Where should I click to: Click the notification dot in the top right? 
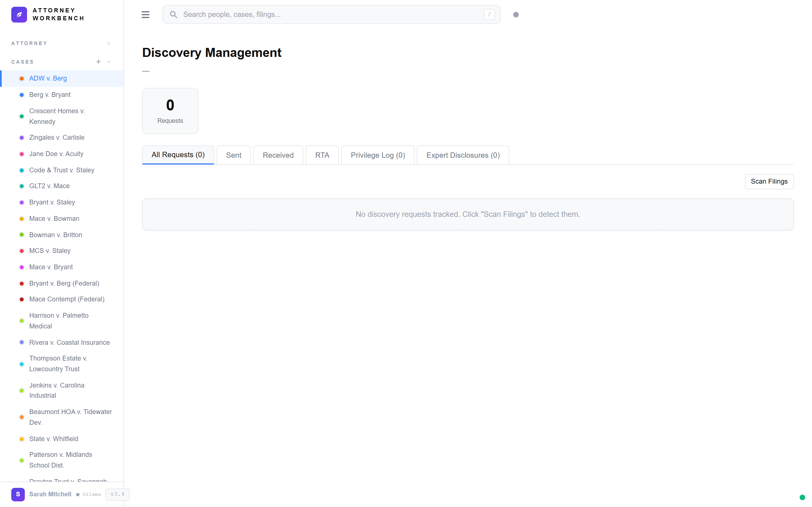516,15
